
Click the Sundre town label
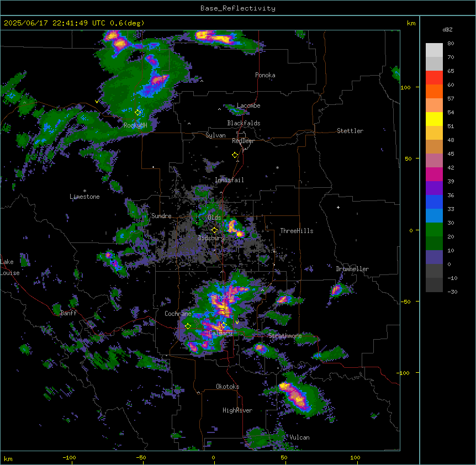161,216
